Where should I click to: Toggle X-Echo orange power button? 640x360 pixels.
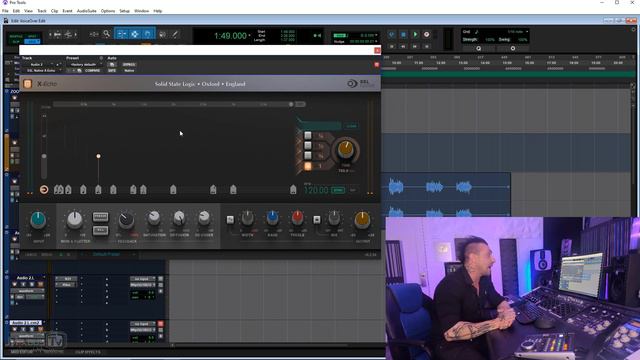pyautogui.click(x=28, y=84)
